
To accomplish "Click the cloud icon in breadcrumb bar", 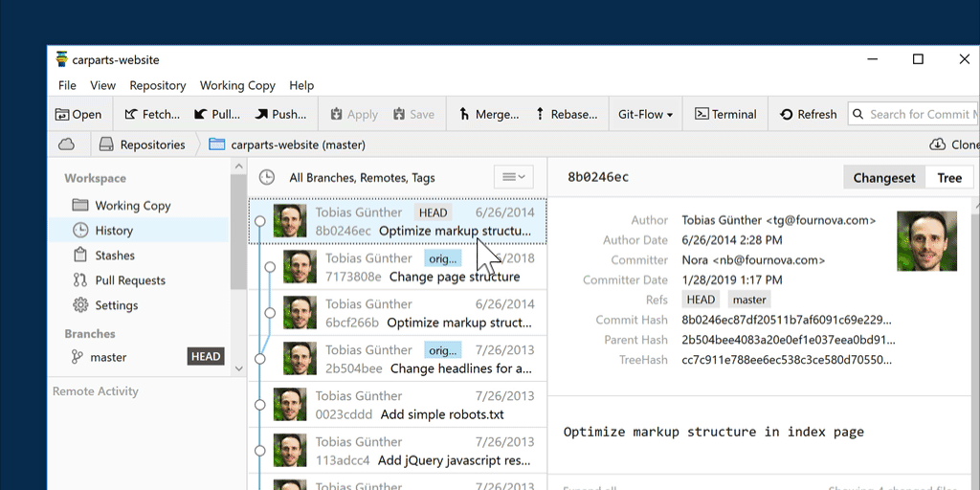I will point(66,145).
